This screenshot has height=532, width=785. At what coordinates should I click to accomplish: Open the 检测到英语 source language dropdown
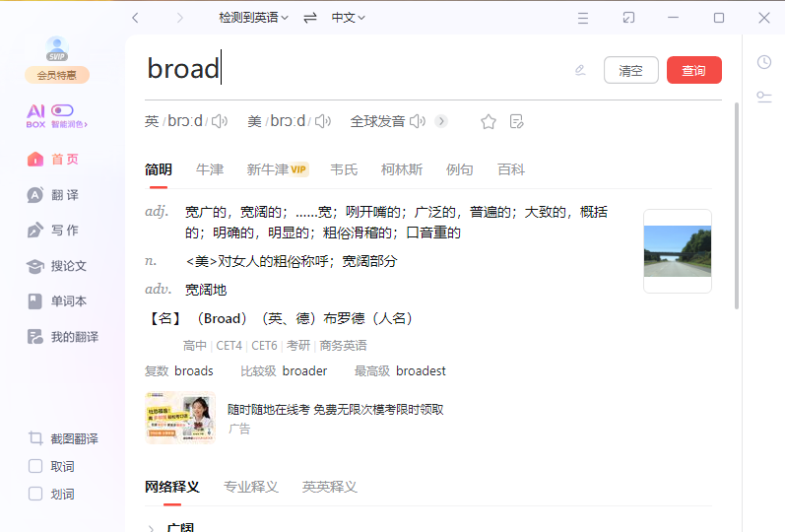[x=253, y=18]
